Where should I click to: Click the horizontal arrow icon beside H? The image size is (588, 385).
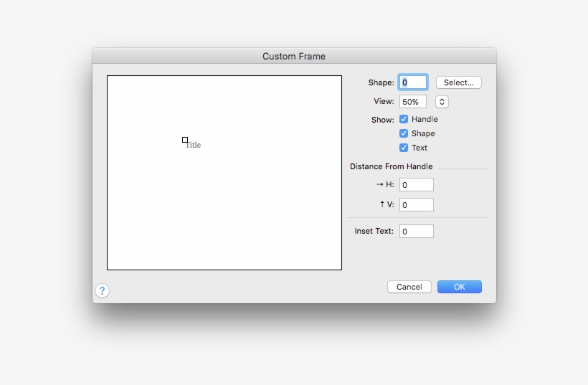pos(380,185)
